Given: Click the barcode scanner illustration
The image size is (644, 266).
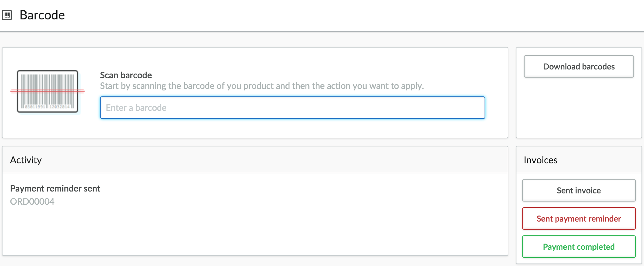Looking at the screenshot, I should tap(48, 91).
